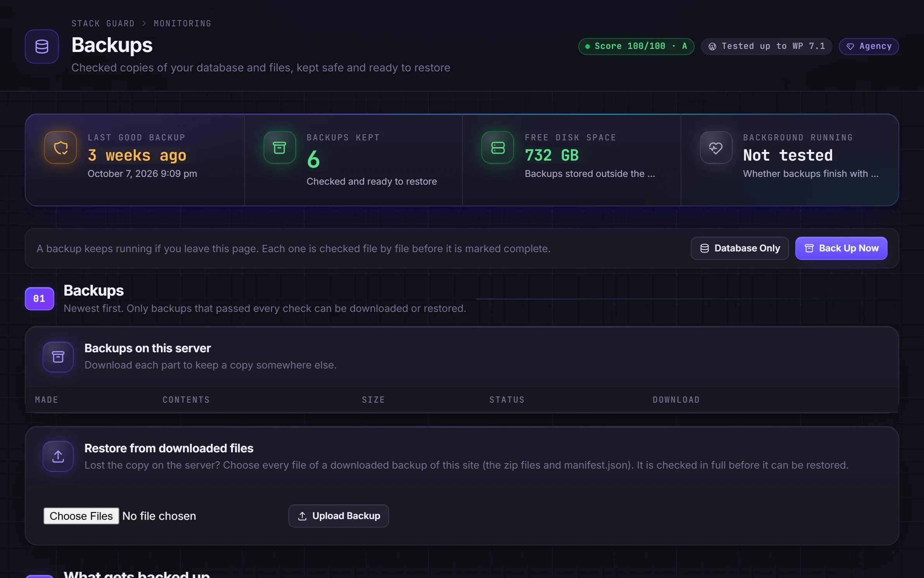The width and height of the screenshot is (924, 578).
Task: Click the Backups database icon in page header
Action: (42, 47)
